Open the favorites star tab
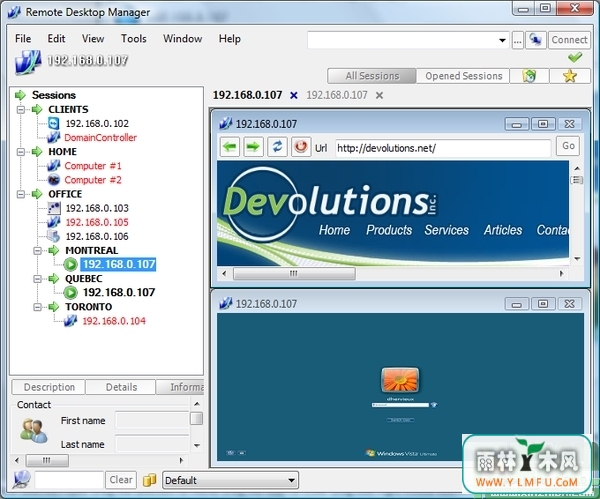The image size is (600, 499). 570,76
